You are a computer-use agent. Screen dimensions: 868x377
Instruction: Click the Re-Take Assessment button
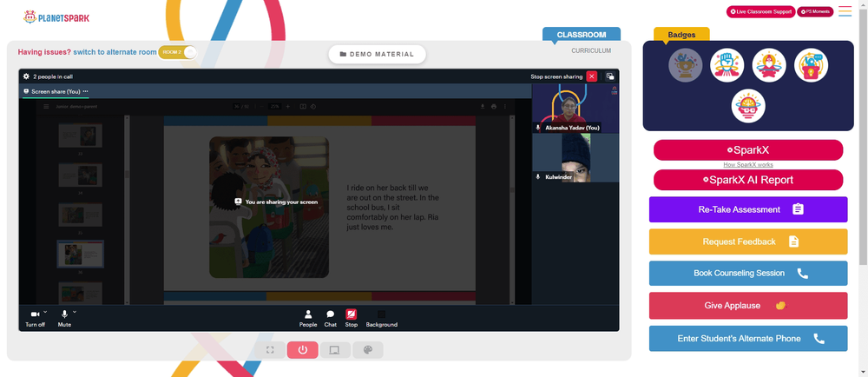(x=748, y=209)
